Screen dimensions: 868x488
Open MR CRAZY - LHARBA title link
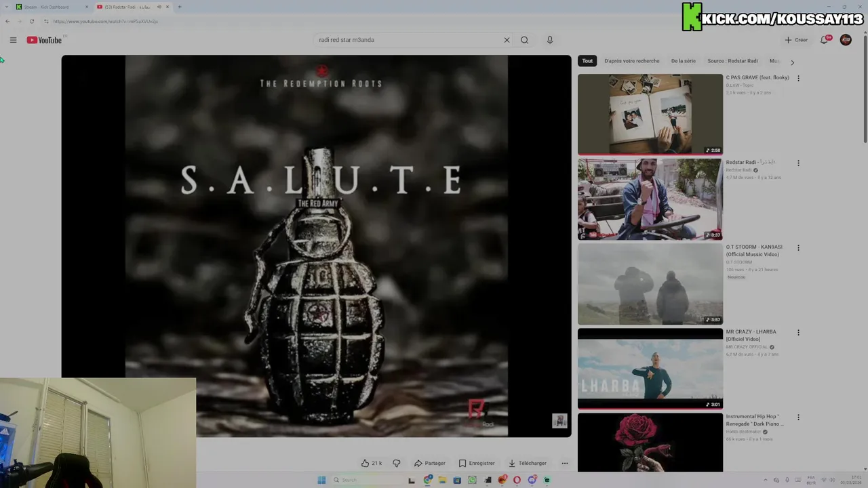point(751,335)
